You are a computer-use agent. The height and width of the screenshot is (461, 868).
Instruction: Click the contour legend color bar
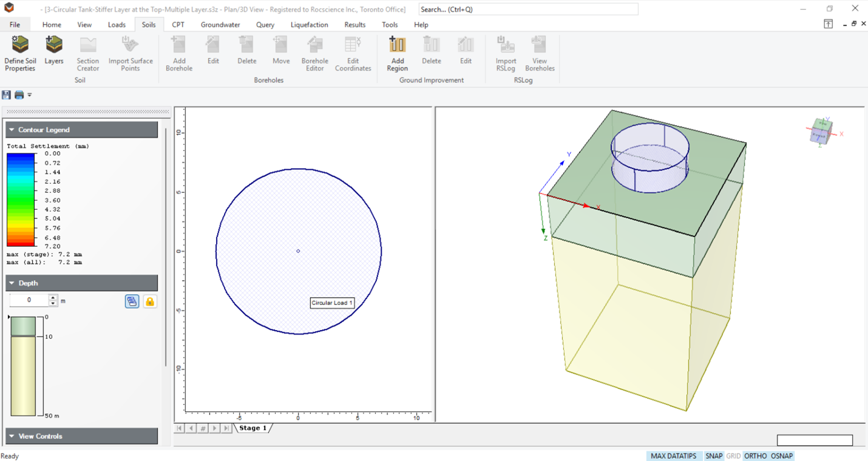(21, 199)
